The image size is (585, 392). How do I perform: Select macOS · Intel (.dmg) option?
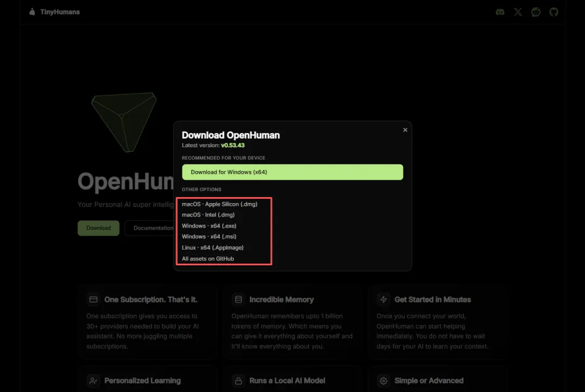(x=208, y=215)
